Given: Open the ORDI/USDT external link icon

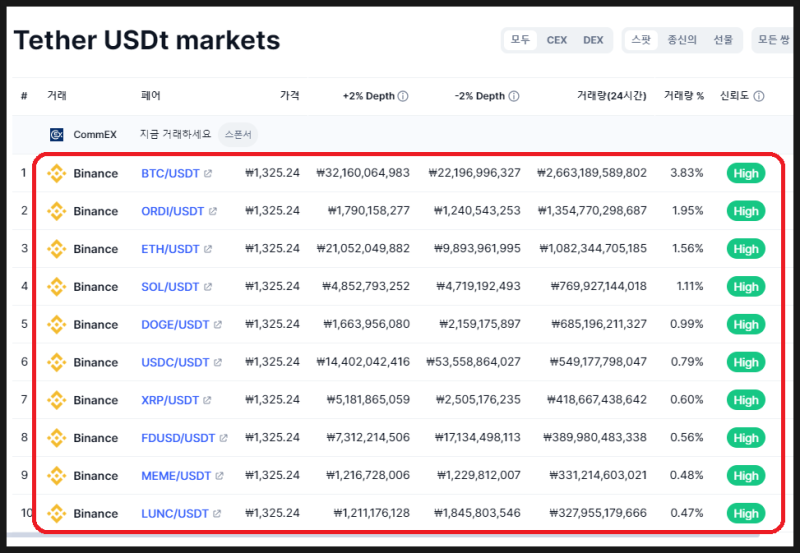Looking at the screenshot, I should [x=213, y=211].
